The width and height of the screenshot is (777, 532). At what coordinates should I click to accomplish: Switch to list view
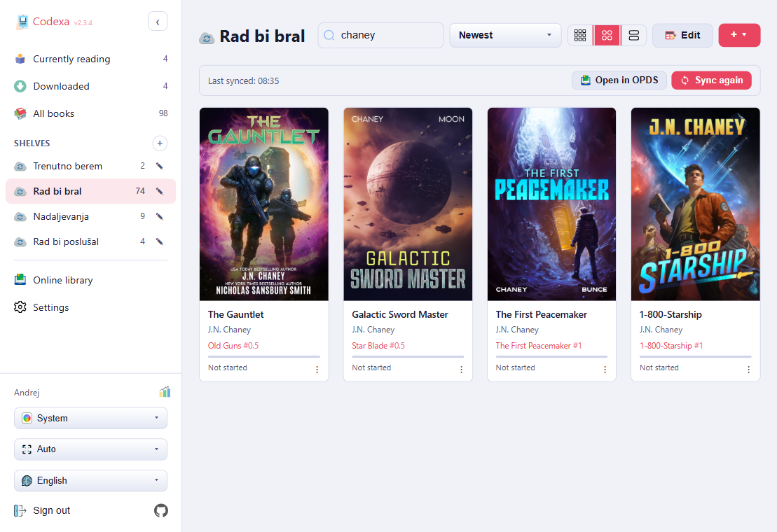[634, 35]
